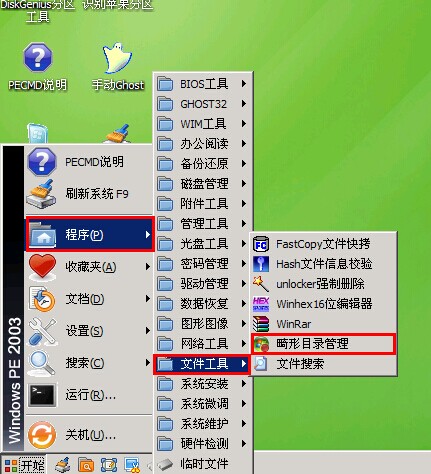
Task: Click 刷新系统 F9 menu item
Action: [89, 194]
